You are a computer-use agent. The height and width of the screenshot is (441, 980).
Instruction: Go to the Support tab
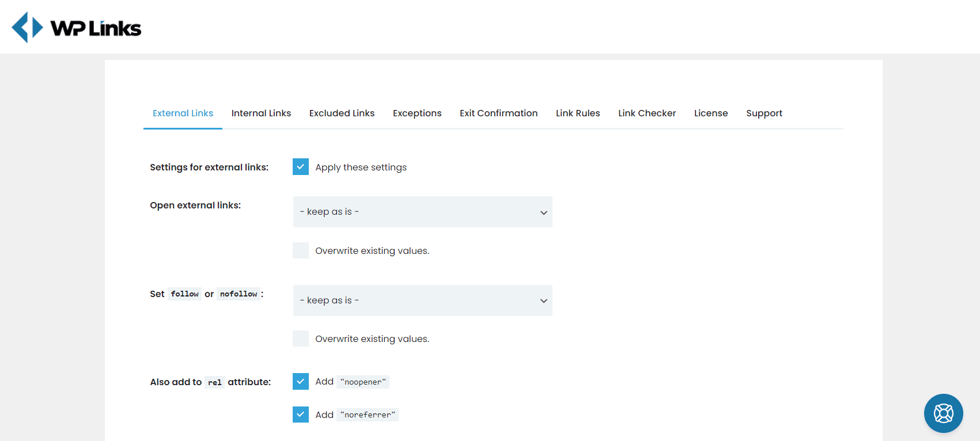pos(764,113)
